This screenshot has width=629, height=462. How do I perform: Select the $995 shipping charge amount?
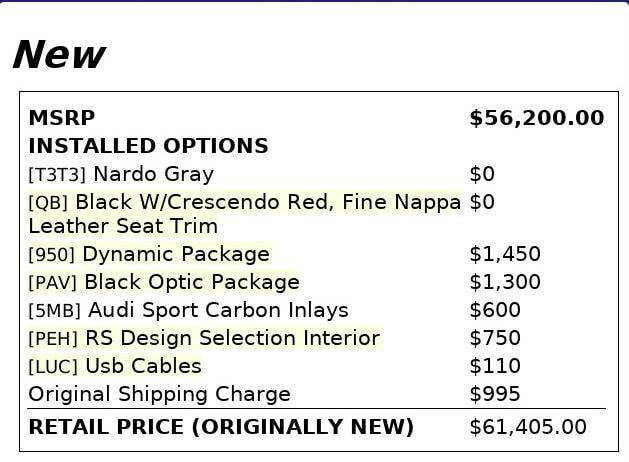click(x=494, y=394)
